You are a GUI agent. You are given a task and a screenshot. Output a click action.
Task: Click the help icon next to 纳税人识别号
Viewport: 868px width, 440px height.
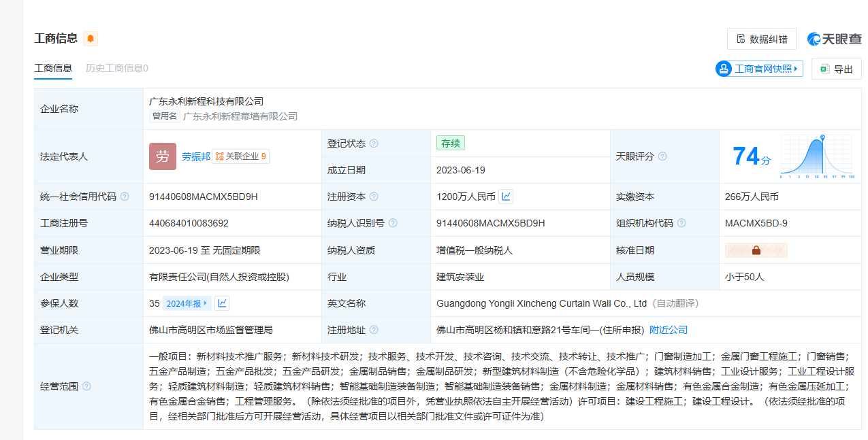click(x=393, y=223)
